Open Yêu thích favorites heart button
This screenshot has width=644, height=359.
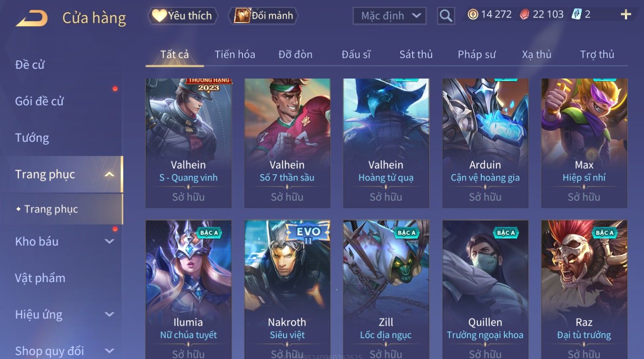coord(183,16)
